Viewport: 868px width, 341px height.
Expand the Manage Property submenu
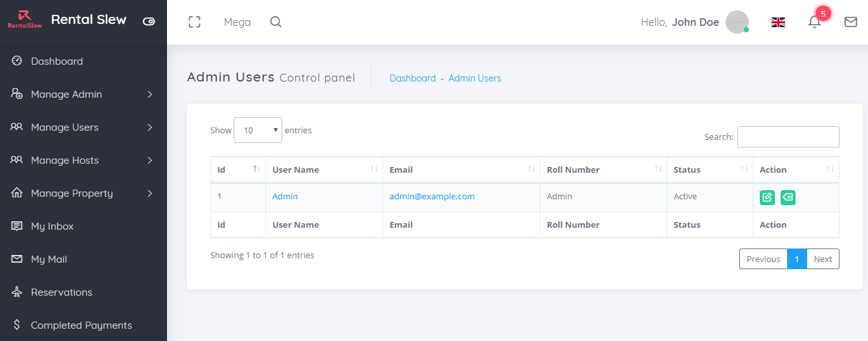pyautogui.click(x=83, y=193)
